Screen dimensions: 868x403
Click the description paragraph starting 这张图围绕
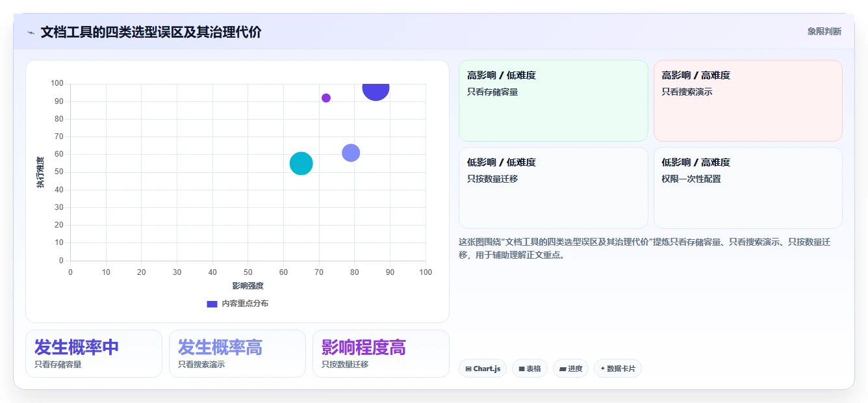tap(645, 248)
